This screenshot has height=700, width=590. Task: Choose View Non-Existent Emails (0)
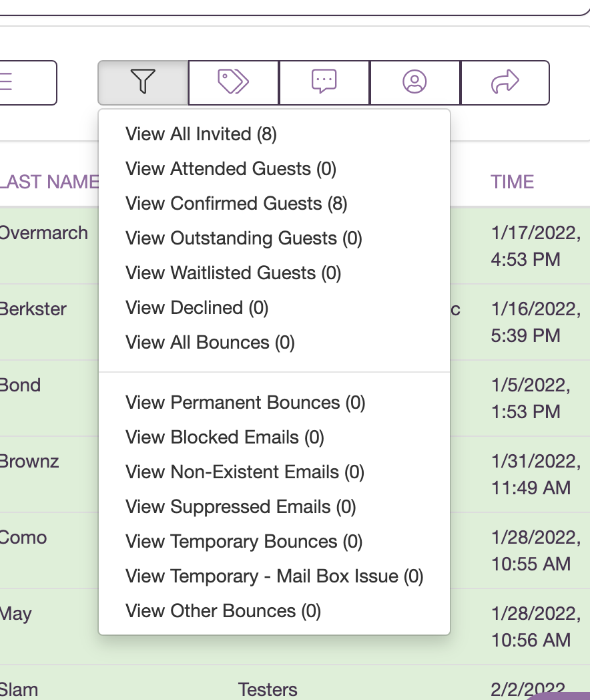coord(245,472)
